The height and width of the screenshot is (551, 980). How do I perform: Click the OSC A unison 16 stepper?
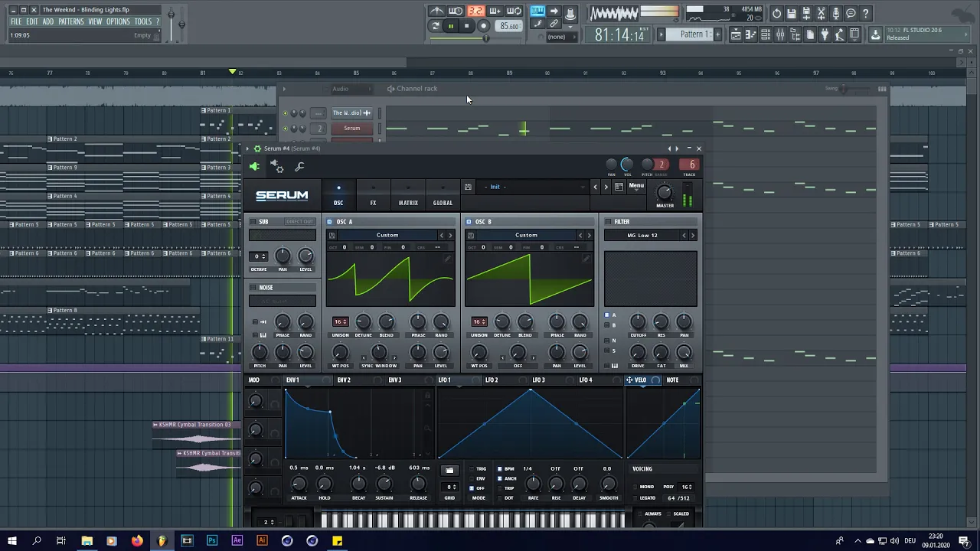coord(340,321)
